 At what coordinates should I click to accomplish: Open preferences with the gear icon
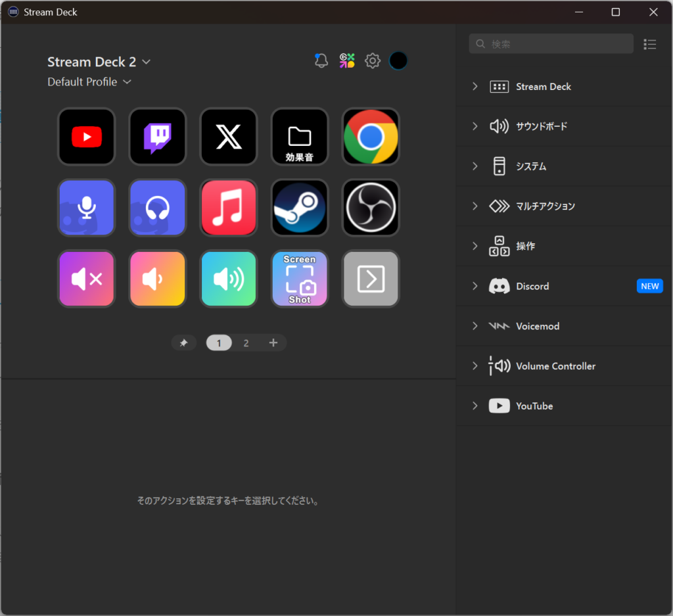point(373,61)
